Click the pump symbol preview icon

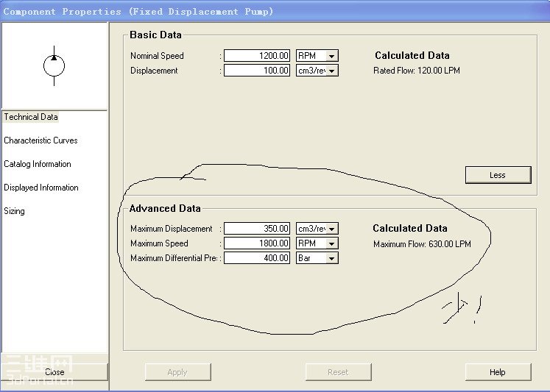[x=54, y=66]
